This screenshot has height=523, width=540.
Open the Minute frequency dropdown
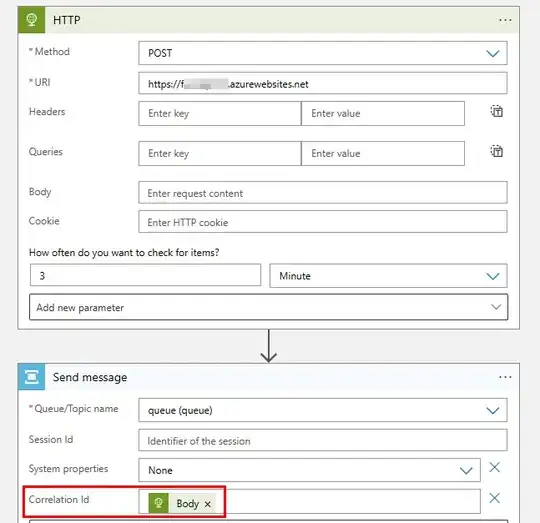point(388,276)
